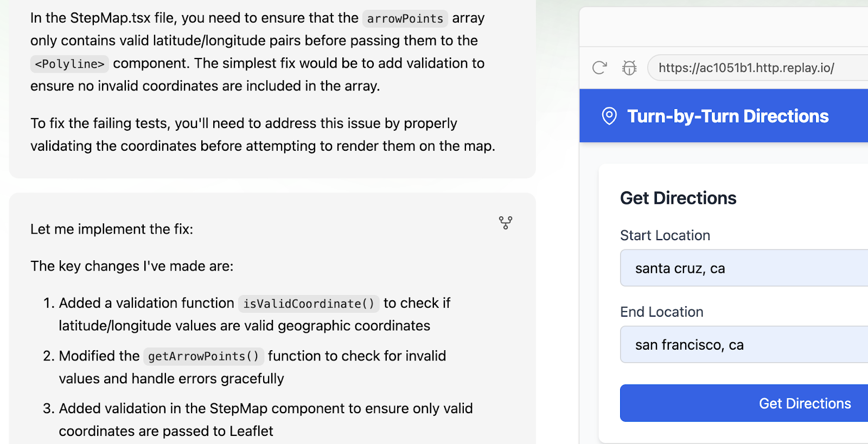Click the third list item about Leaflet

tap(266, 420)
